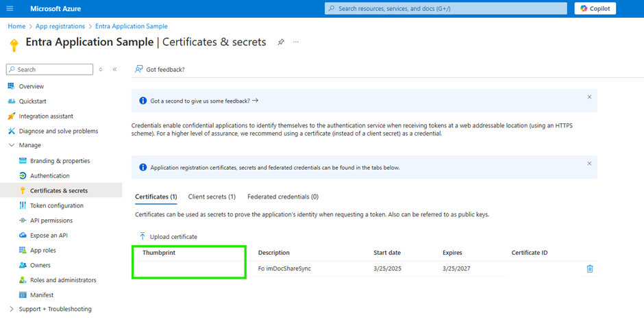Open the Azure portal hamburger menu
This screenshot has height=326, width=644.
point(10,9)
